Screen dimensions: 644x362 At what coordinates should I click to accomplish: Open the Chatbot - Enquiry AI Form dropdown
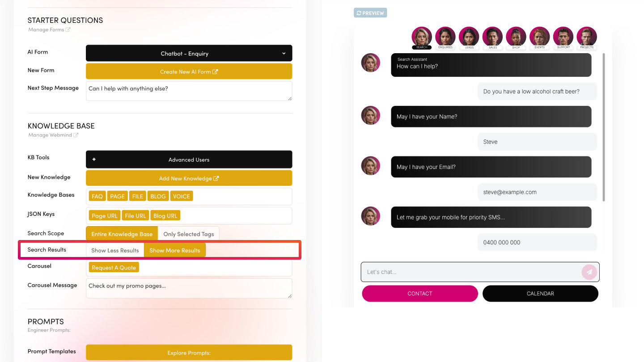(x=189, y=53)
